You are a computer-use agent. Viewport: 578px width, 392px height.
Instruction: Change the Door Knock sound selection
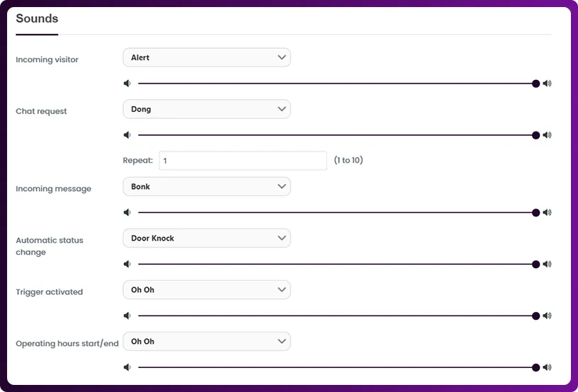pyautogui.click(x=206, y=238)
